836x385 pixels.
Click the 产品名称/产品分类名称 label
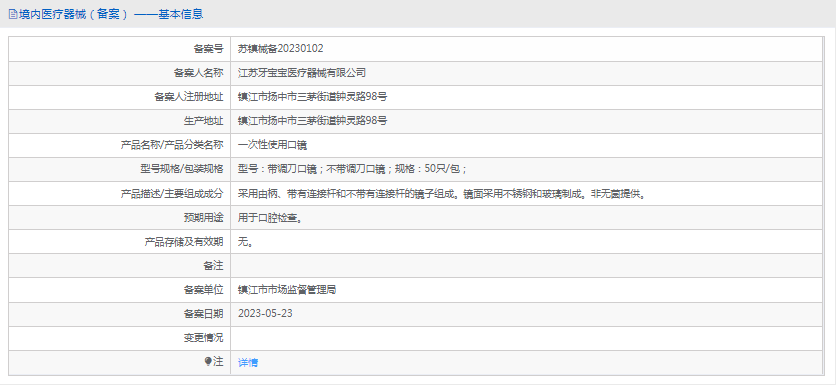point(173,145)
